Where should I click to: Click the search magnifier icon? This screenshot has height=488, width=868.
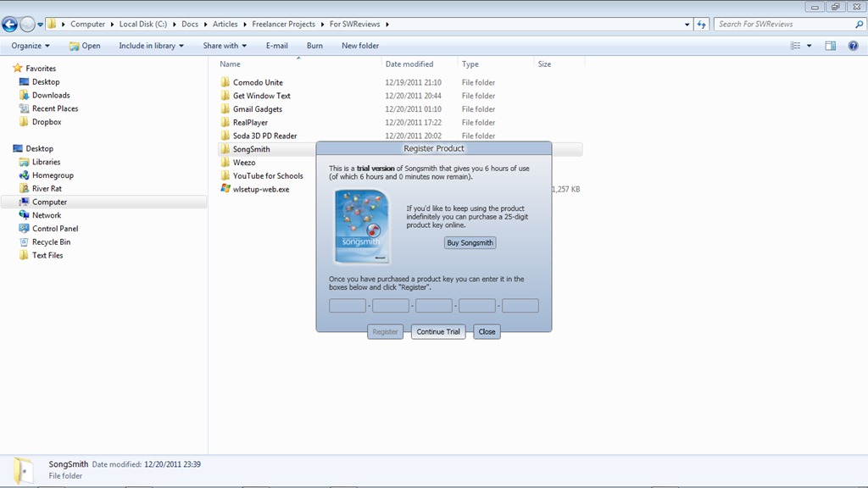point(860,25)
